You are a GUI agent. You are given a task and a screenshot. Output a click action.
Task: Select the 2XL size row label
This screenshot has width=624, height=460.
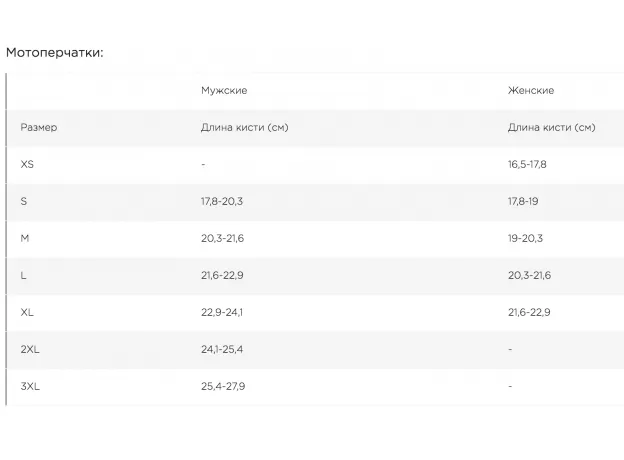coord(30,349)
